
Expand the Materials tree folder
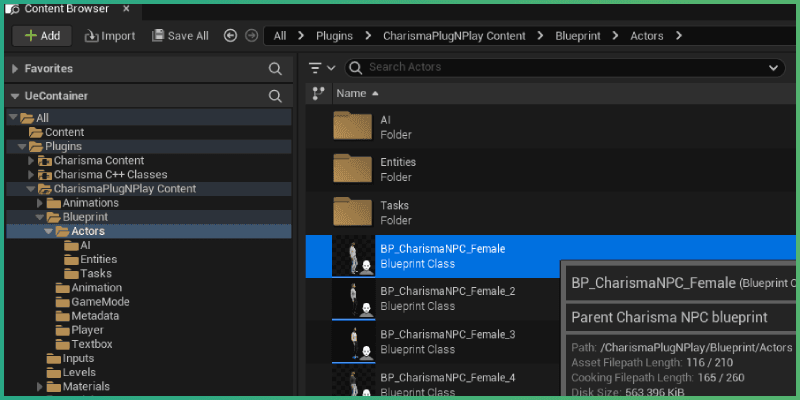(40, 387)
